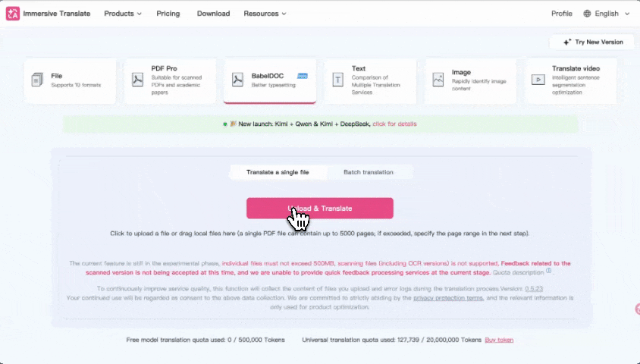640x364 pixels.
Task: Select the File translation document icon
Action: (37, 80)
